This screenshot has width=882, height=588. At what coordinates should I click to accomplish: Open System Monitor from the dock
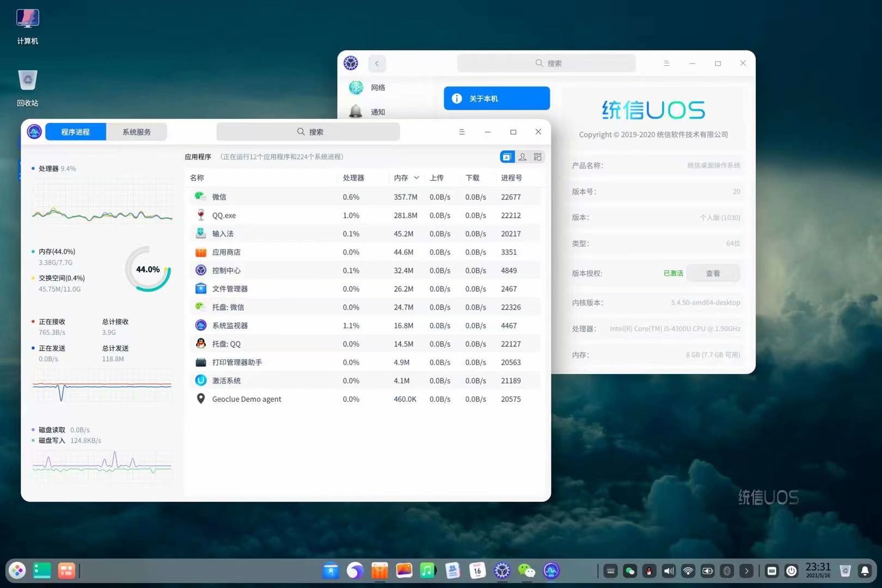pos(551,570)
